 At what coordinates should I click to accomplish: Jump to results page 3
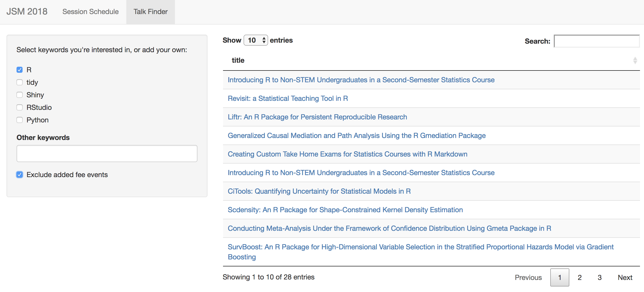pyautogui.click(x=599, y=277)
